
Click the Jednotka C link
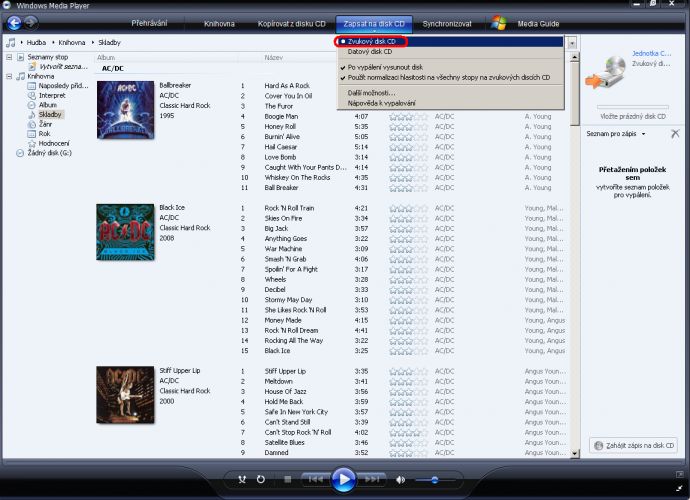(x=651, y=53)
